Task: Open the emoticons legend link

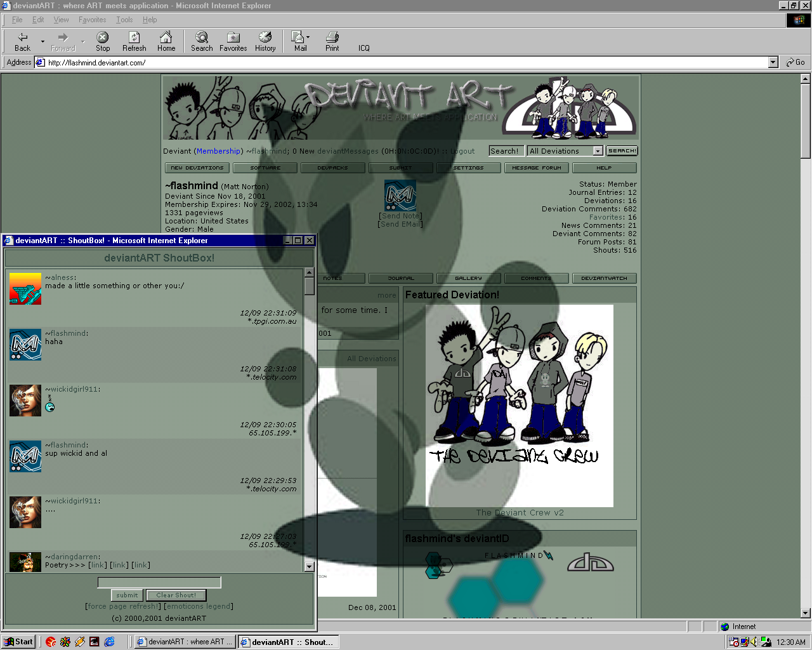Action: (x=199, y=606)
